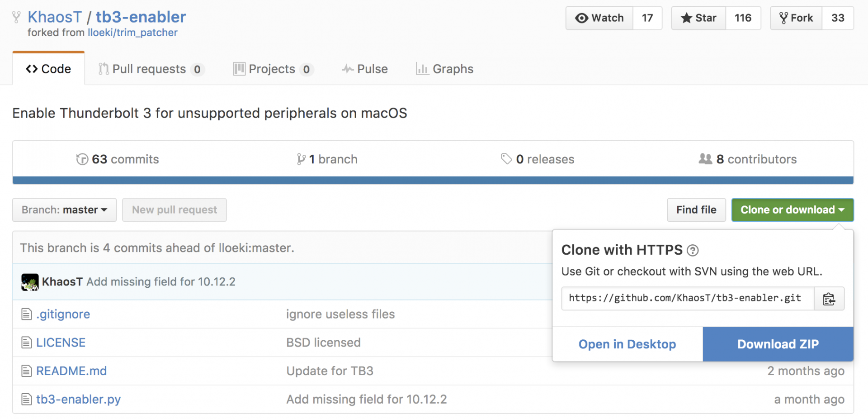Viewport: 868px width, 419px height.
Task: Collapse the Clone or download dropdown
Action: coord(792,210)
